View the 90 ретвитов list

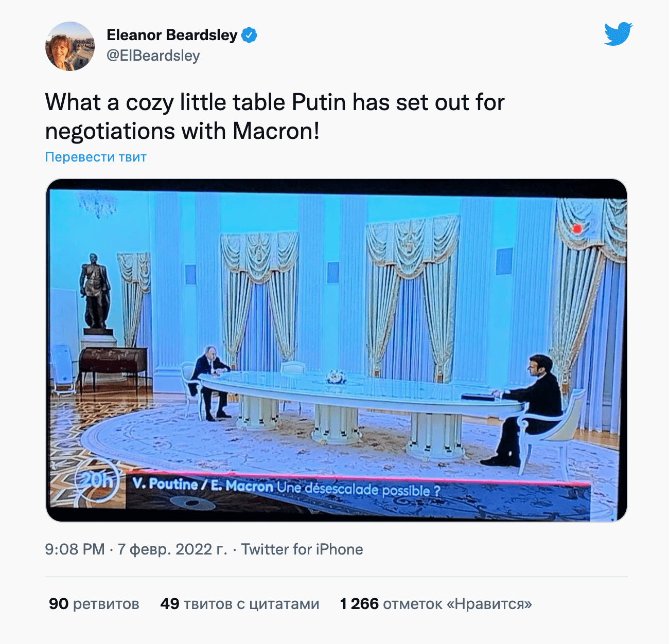[94, 604]
